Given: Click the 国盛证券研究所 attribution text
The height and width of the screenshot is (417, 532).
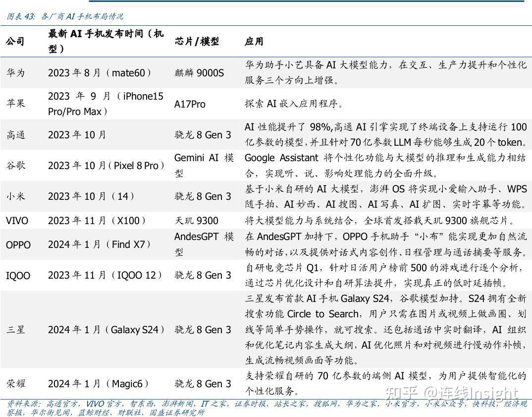Looking at the screenshot, I should coord(176,412).
